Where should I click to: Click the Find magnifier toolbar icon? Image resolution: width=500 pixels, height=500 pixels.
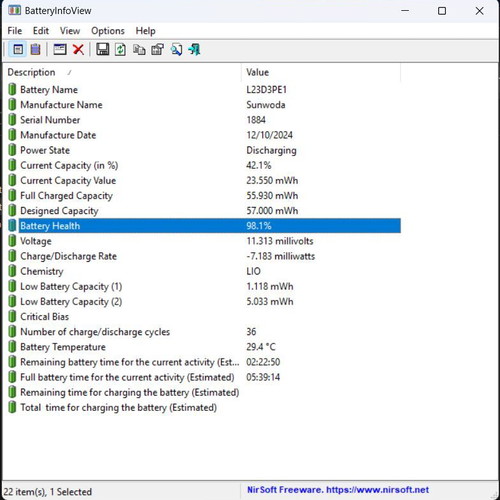pos(176,50)
